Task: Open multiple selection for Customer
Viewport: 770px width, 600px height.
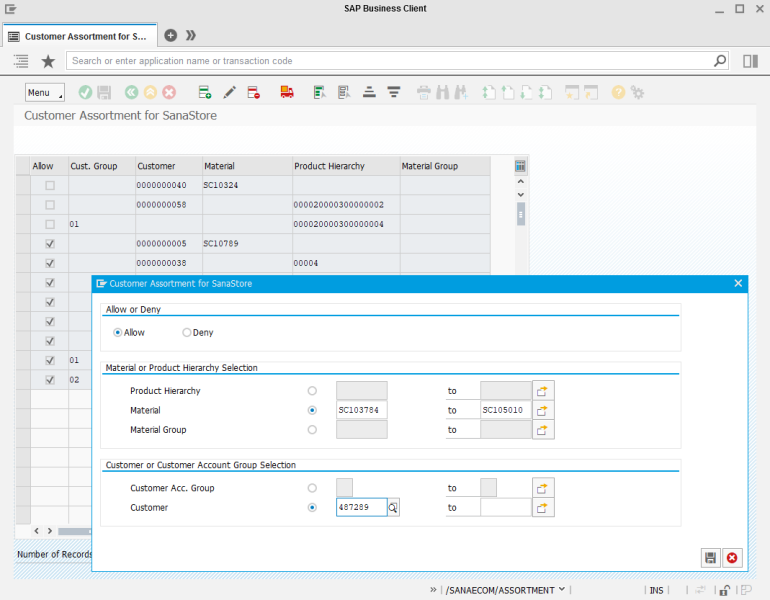Action: click(543, 508)
